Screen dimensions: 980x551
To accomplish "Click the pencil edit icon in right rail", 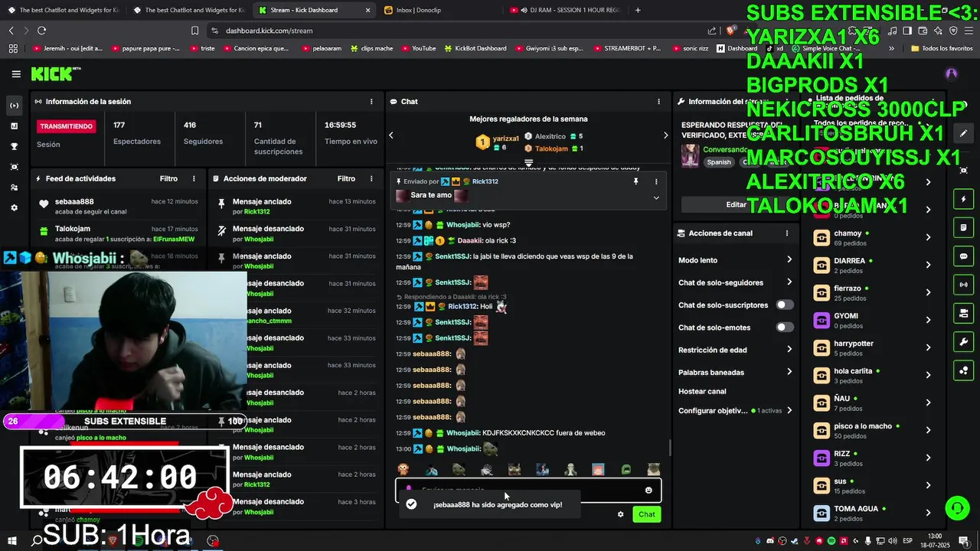I will (963, 133).
